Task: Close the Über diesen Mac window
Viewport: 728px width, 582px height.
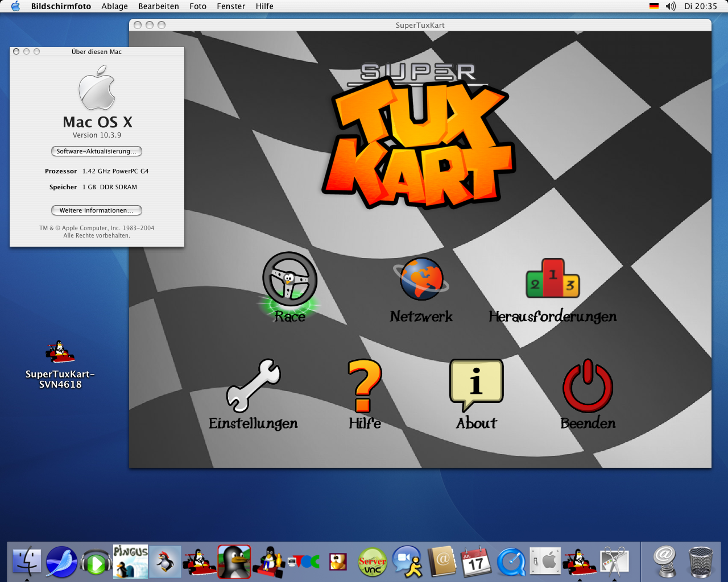Action: (x=16, y=52)
